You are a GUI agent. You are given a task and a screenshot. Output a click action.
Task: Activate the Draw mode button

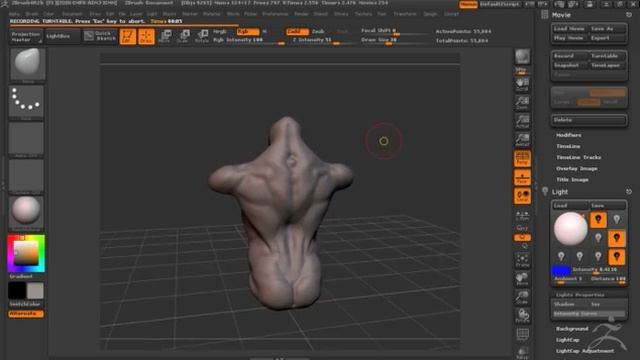pos(147,36)
